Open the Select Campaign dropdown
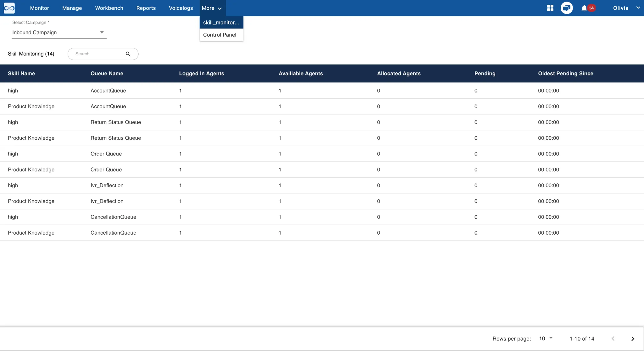 point(59,32)
